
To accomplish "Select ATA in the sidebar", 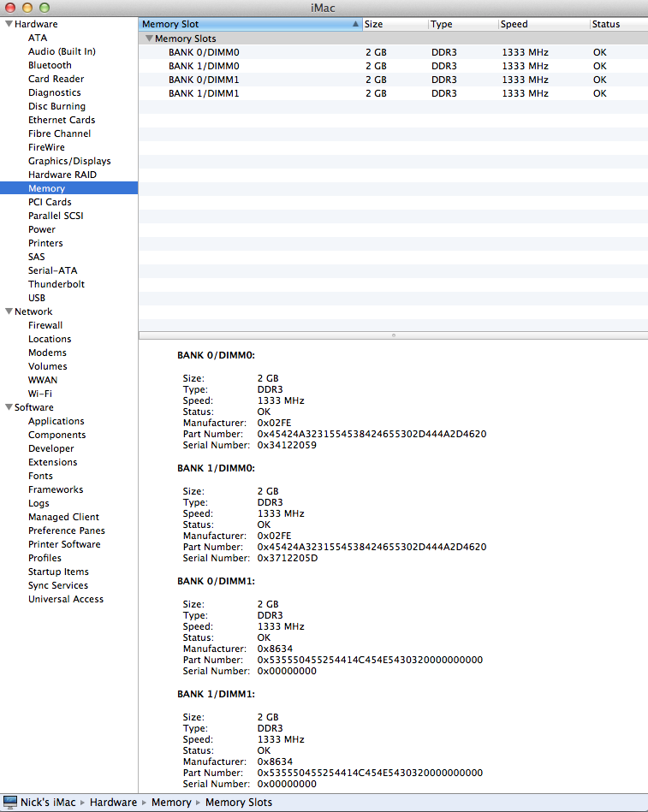I will [x=38, y=38].
